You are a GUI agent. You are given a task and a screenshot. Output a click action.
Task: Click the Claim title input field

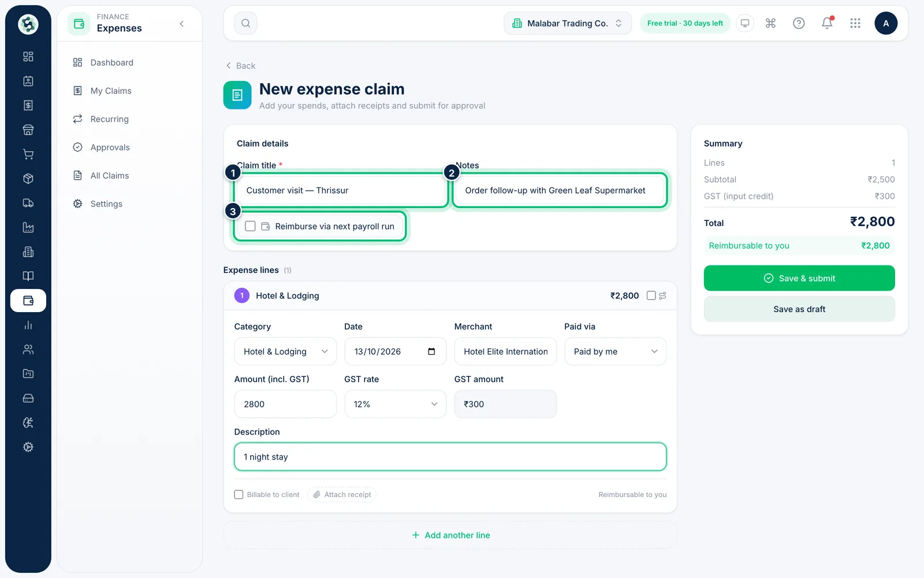pos(341,190)
